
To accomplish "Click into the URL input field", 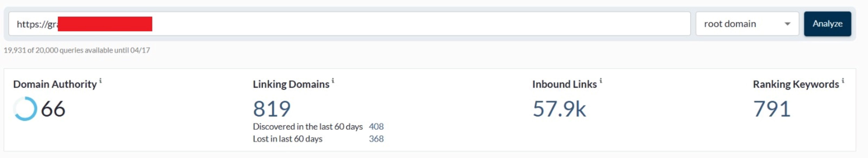I will click(404, 24).
